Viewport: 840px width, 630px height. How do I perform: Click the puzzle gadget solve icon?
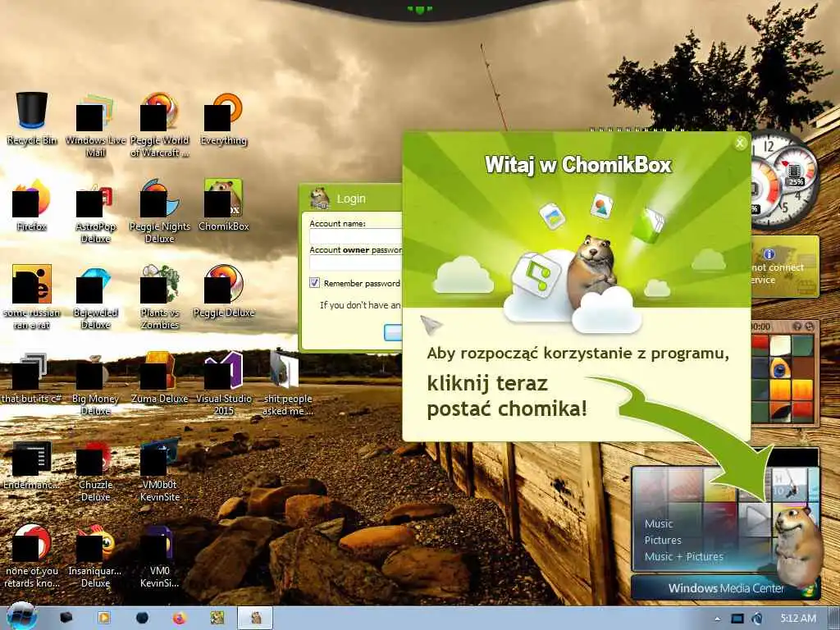coord(810,326)
